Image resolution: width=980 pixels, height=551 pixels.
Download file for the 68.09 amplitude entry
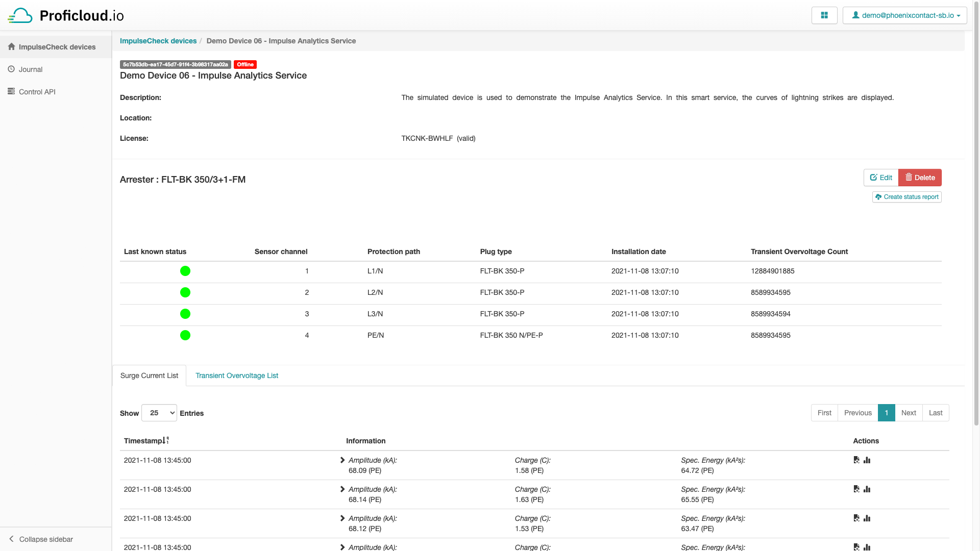click(856, 460)
